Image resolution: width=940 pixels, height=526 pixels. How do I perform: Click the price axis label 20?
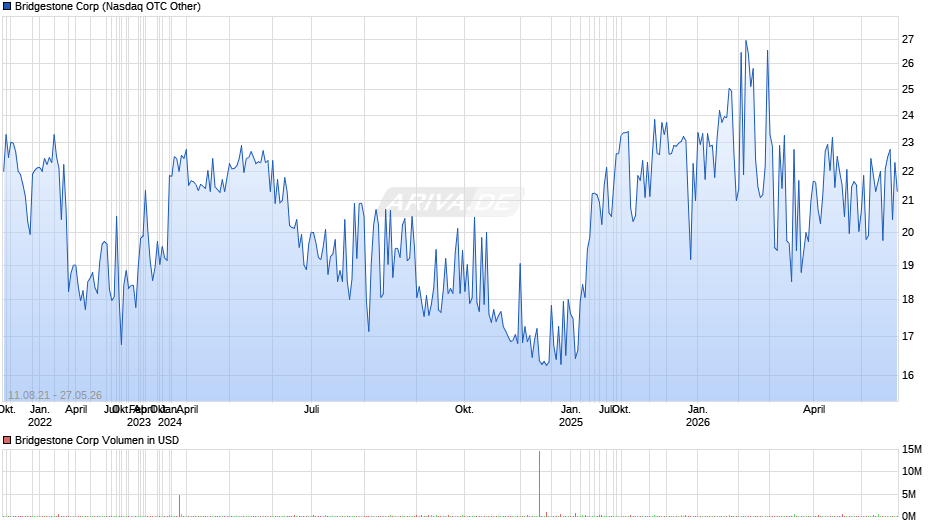(908, 233)
